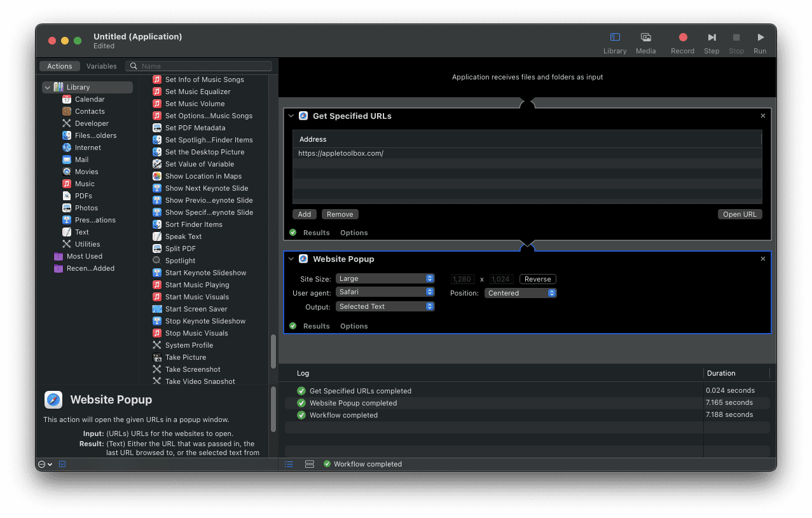Screen dimensions: 812x518
Task: Show the log list view icon
Action: 289,464
